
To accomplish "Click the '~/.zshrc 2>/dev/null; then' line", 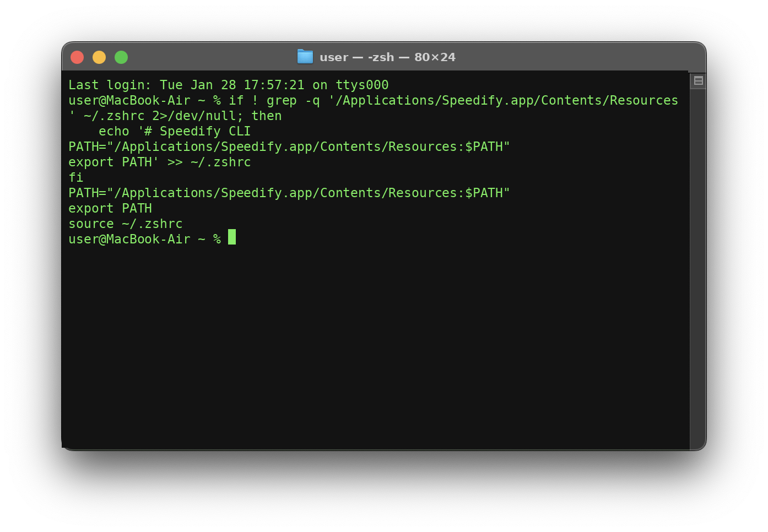I will (x=175, y=116).
